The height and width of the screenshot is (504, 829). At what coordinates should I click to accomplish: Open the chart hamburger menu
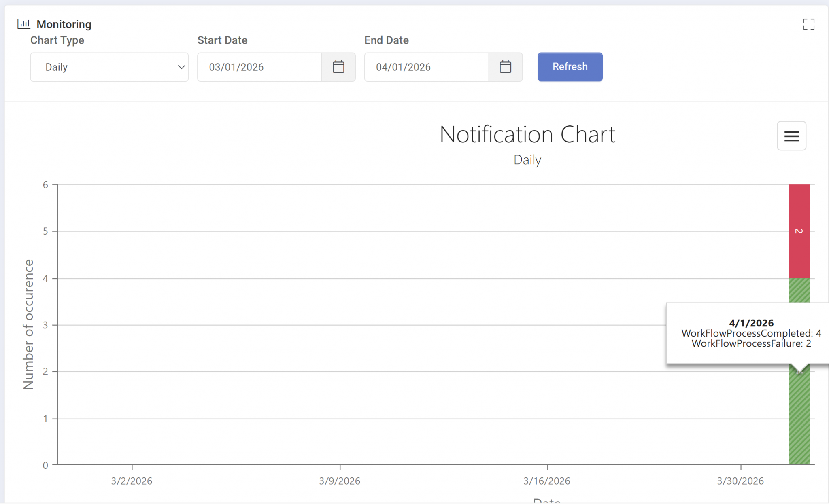coord(791,136)
